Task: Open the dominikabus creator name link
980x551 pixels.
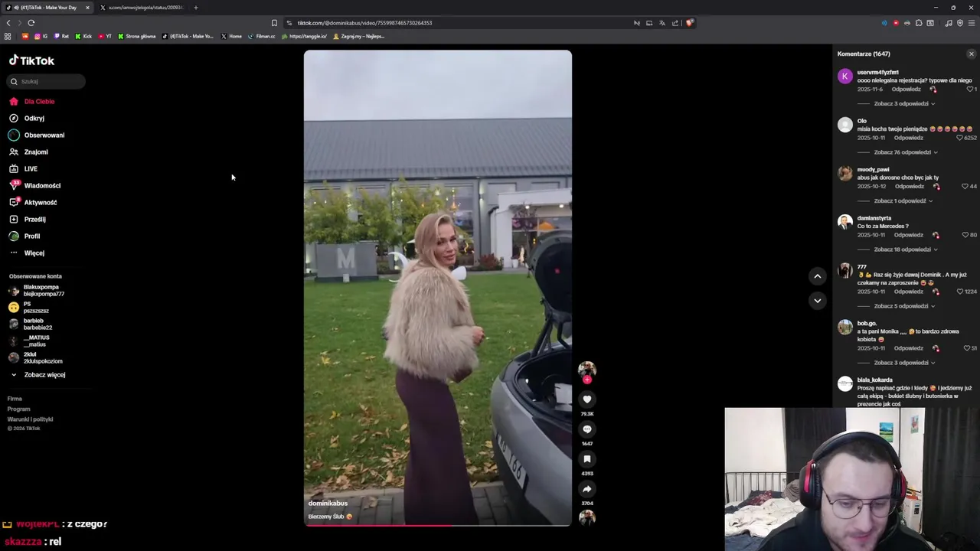Action: [x=328, y=504]
